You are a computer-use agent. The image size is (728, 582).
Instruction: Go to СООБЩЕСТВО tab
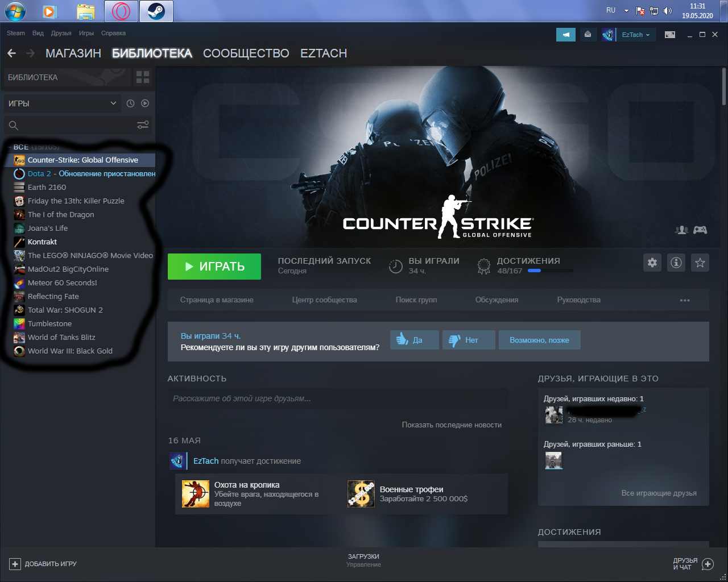(246, 53)
